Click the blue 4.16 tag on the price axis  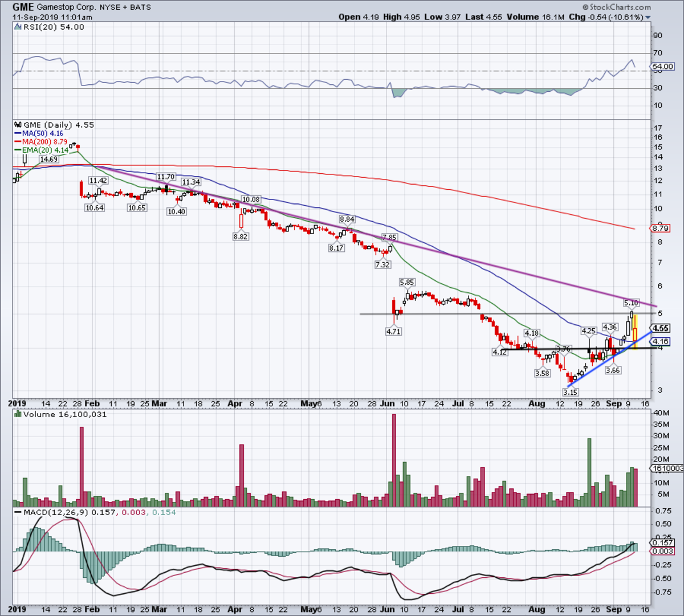(661, 342)
